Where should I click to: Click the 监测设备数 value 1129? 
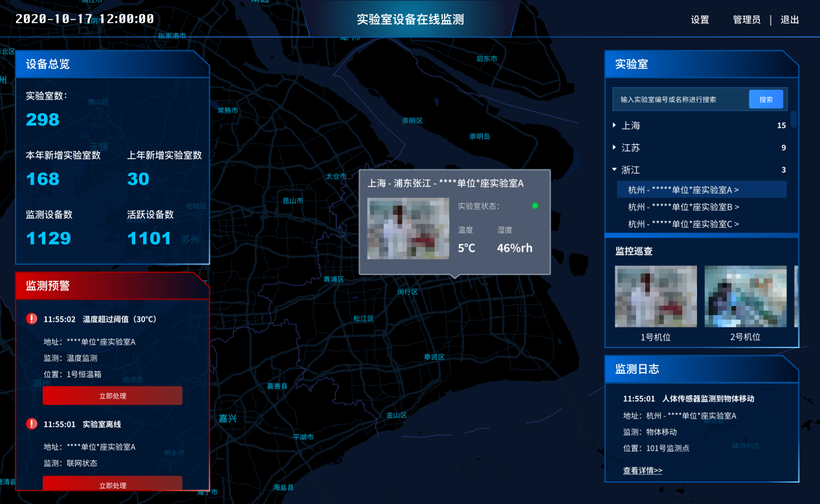(49, 239)
